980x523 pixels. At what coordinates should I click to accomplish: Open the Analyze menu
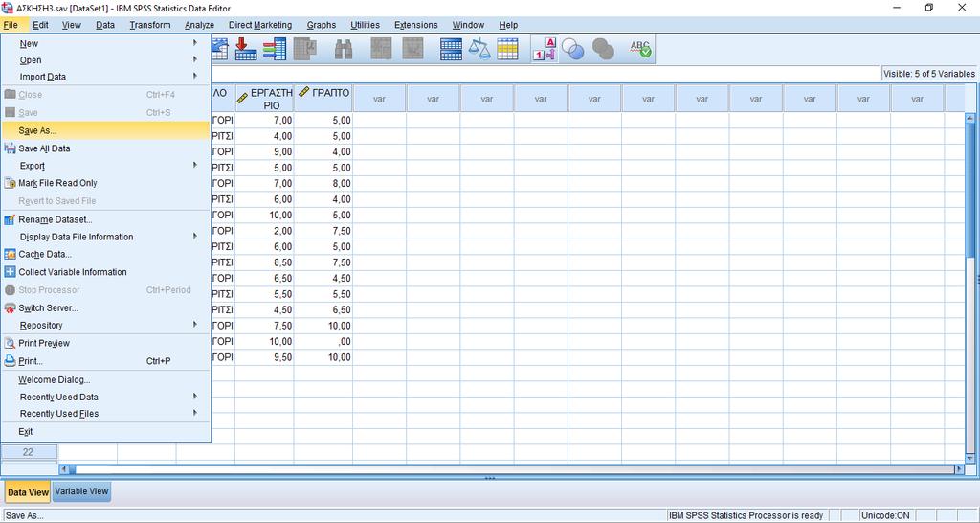point(199,25)
